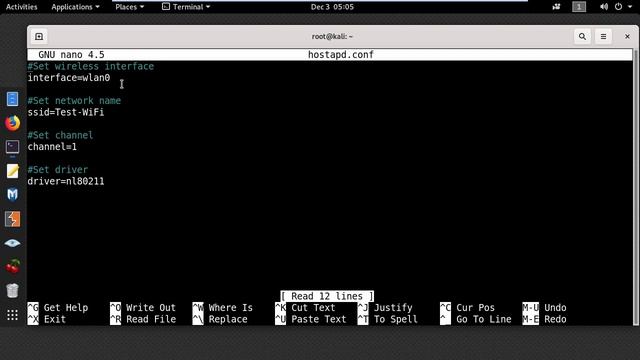
Task: Click the interface=wlan0 line
Action: [69, 78]
